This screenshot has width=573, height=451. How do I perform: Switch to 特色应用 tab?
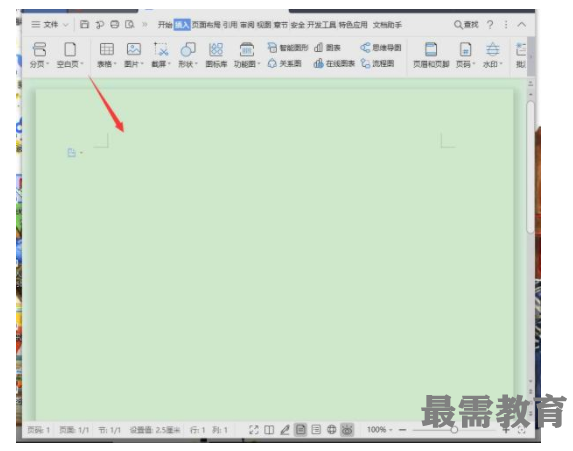pyautogui.click(x=353, y=25)
